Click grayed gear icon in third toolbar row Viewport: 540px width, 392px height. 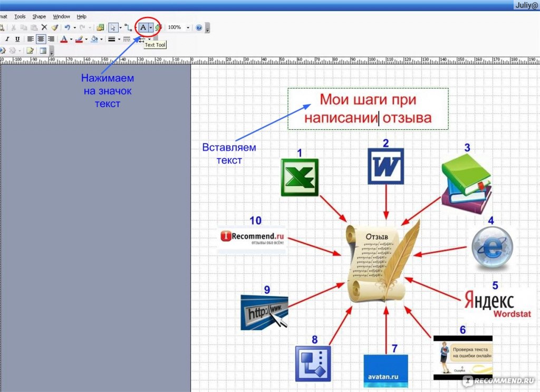click(x=13, y=51)
